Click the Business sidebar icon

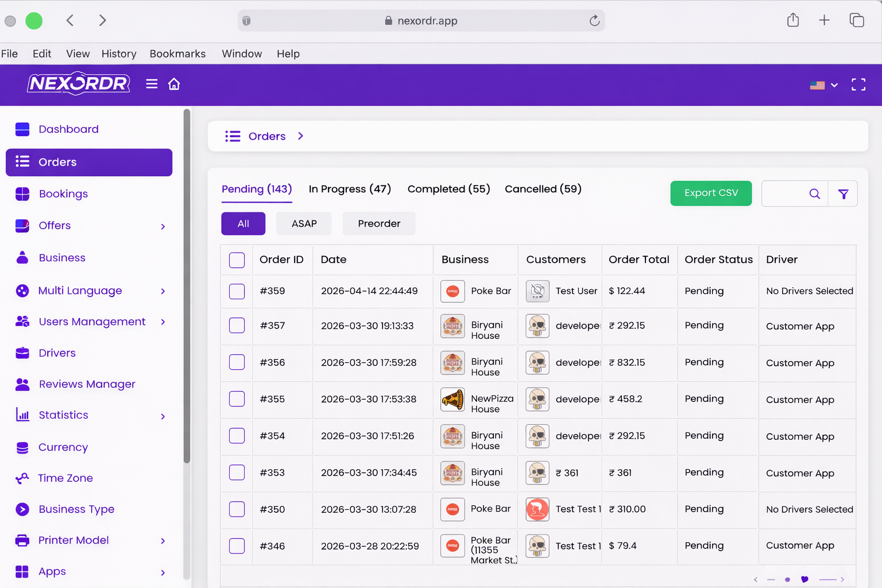click(22, 258)
